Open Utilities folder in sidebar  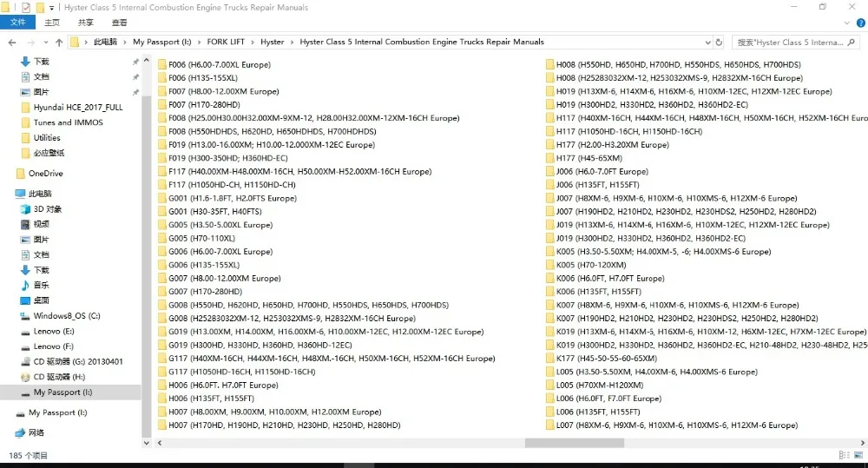coord(47,137)
